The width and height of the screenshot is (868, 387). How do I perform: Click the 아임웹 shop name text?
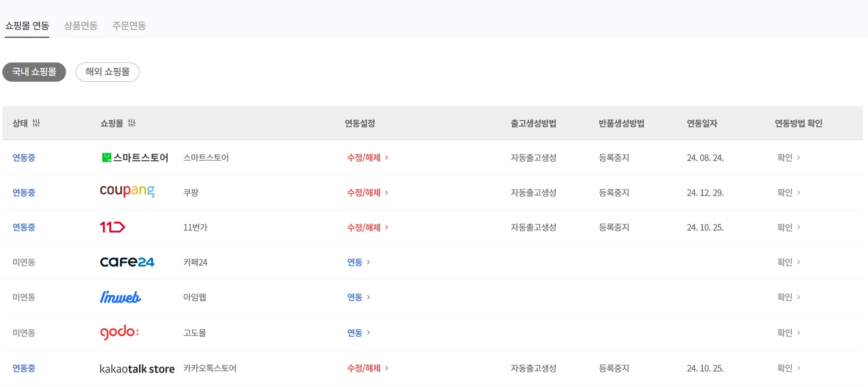(x=195, y=297)
